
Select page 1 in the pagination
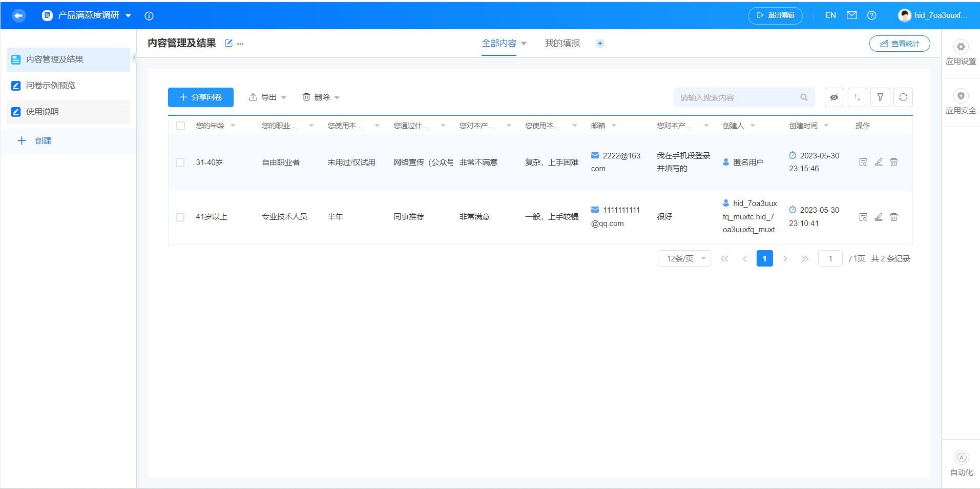point(765,259)
